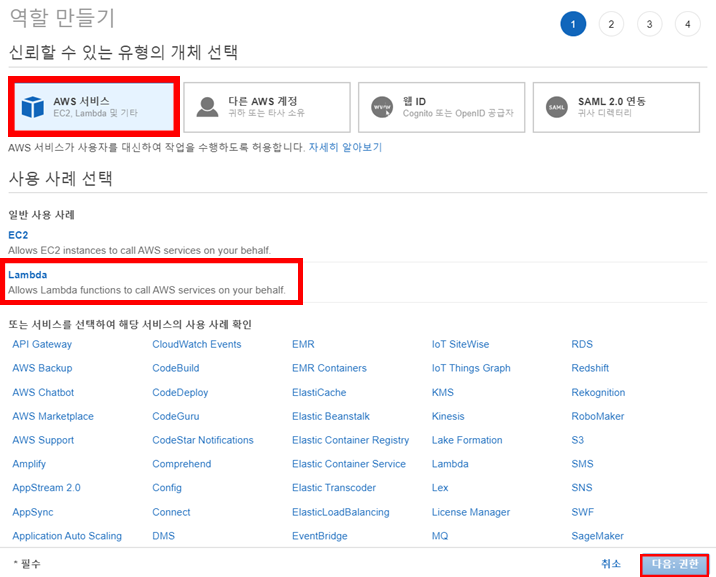Select Elastic Container Registry service
The width and height of the screenshot is (716, 577).
point(351,440)
